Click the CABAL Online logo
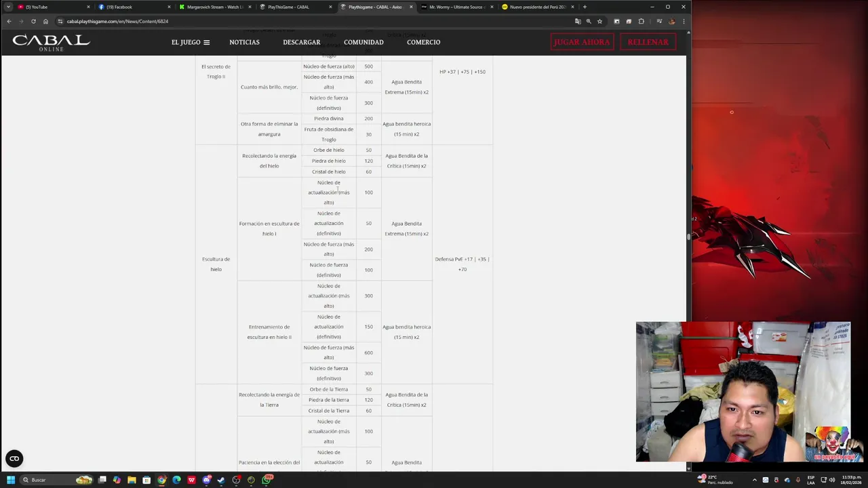868x488 pixels. pyautogui.click(x=51, y=42)
